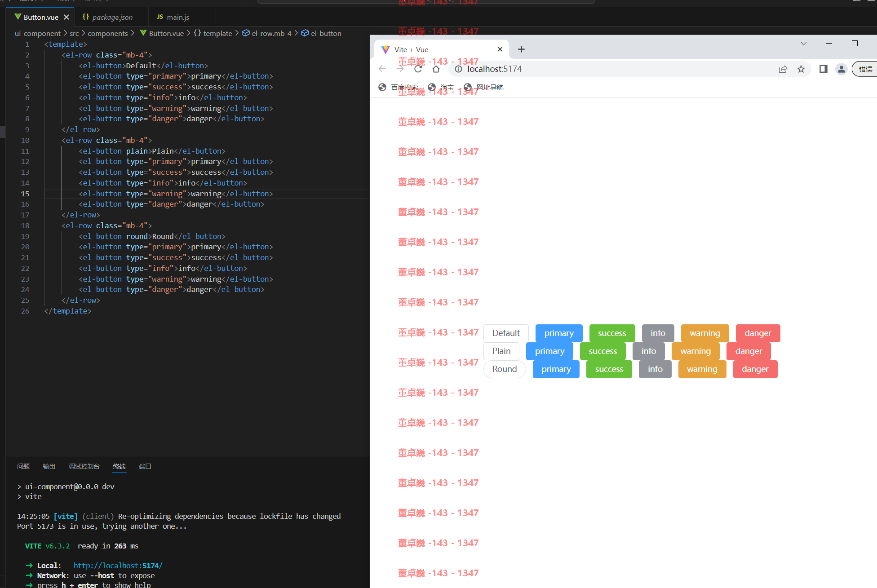Open the 调试控制台 panel tab
The image size is (877, 588).
84,466
